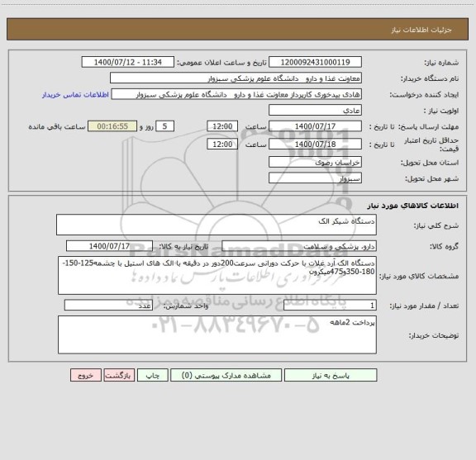Click the label 'مهلت ارسال پاسخ: تا تاریخ :'
Image resolution: width=476 pixels, height=460 pixels.
tap(414, 126)
